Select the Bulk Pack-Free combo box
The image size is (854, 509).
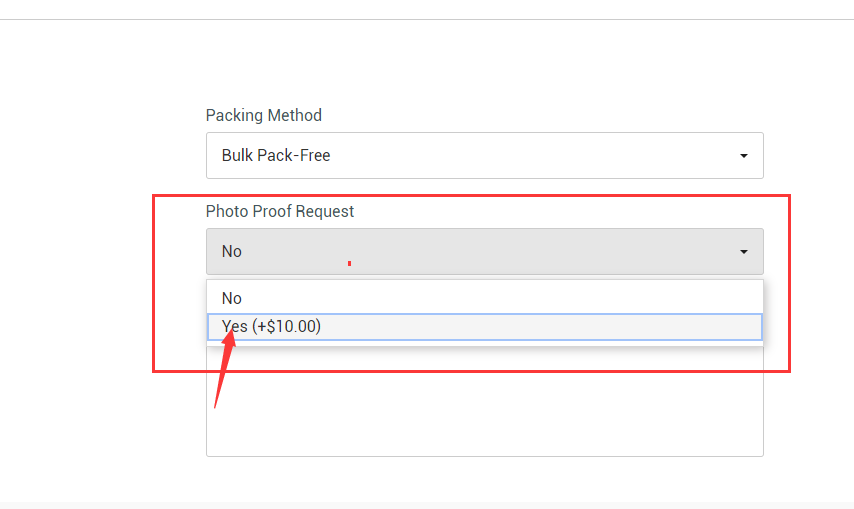coord(485,155)
